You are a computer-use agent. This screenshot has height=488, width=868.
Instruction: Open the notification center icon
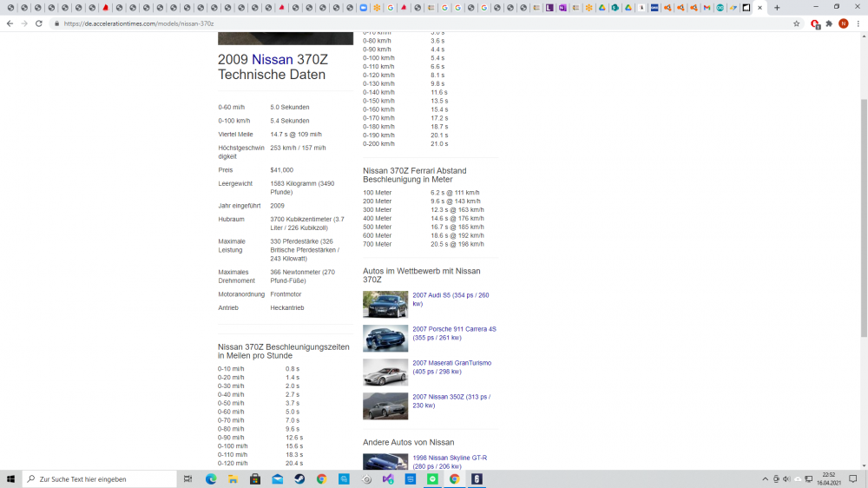click(x=853, y=479)
